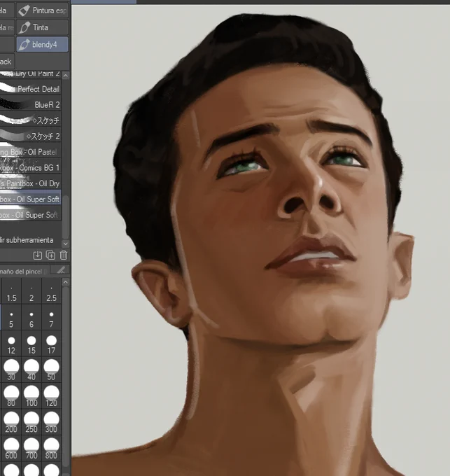Set brush size to 600
This screenshot has width=450, height=476.
(x=11, y=448)
